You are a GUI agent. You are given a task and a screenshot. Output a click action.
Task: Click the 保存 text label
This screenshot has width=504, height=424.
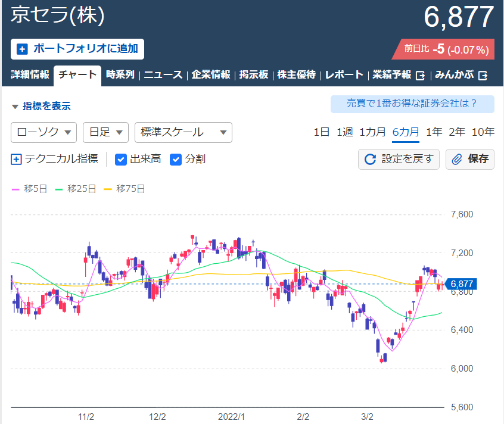pyautogui.click(x=478, y=159)
